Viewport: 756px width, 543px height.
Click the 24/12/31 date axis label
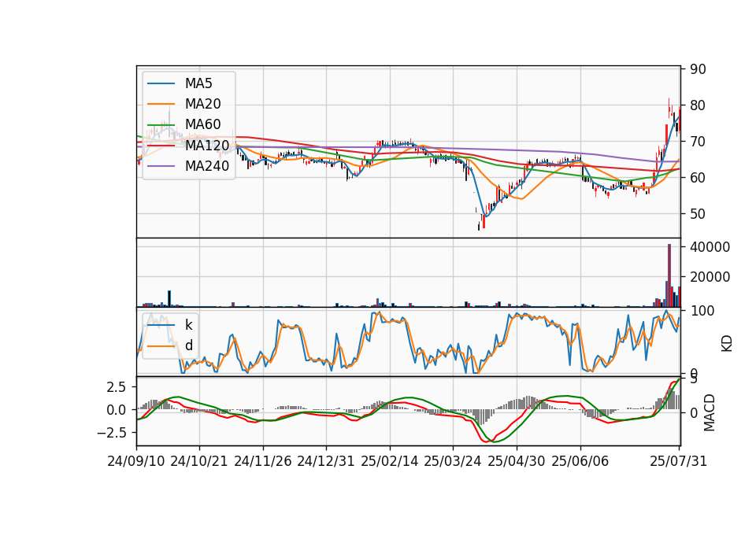[x=326, y=461]
